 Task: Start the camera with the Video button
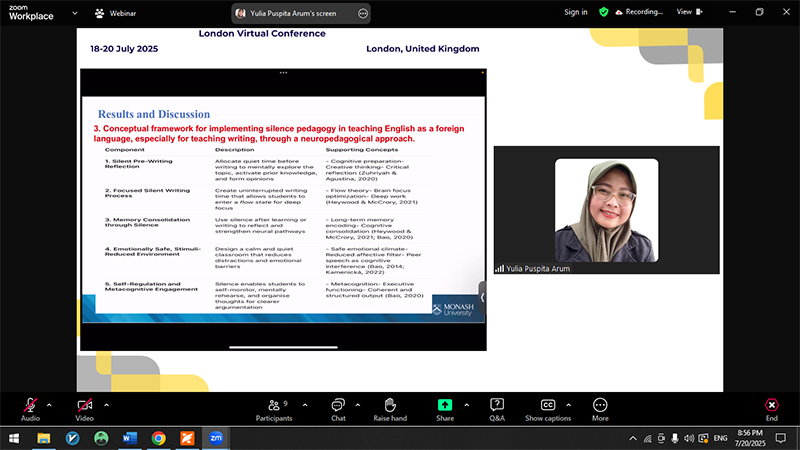[x=85, y=406]
